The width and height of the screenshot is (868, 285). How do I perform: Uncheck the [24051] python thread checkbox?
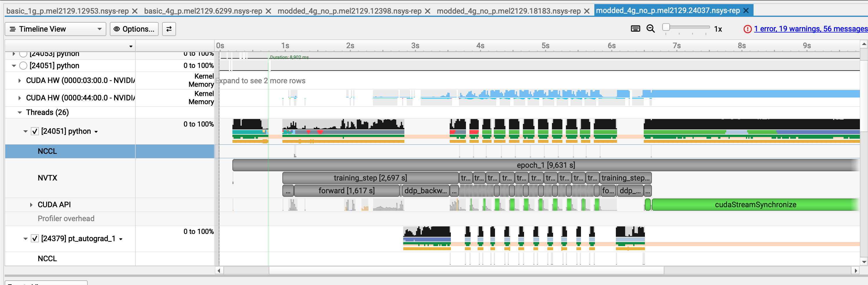pos(35,131)
